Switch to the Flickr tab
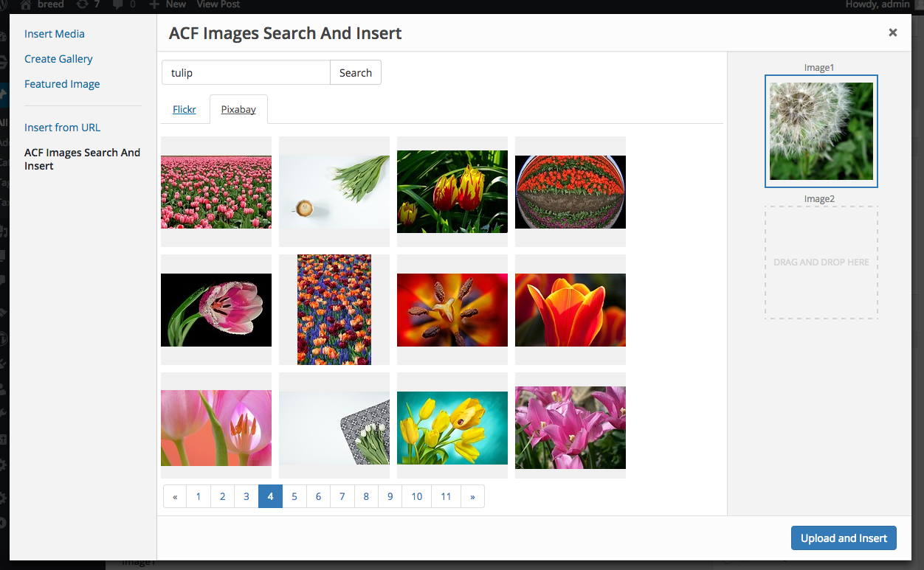This screenshot has width=924, height=570. pos(185,109)
